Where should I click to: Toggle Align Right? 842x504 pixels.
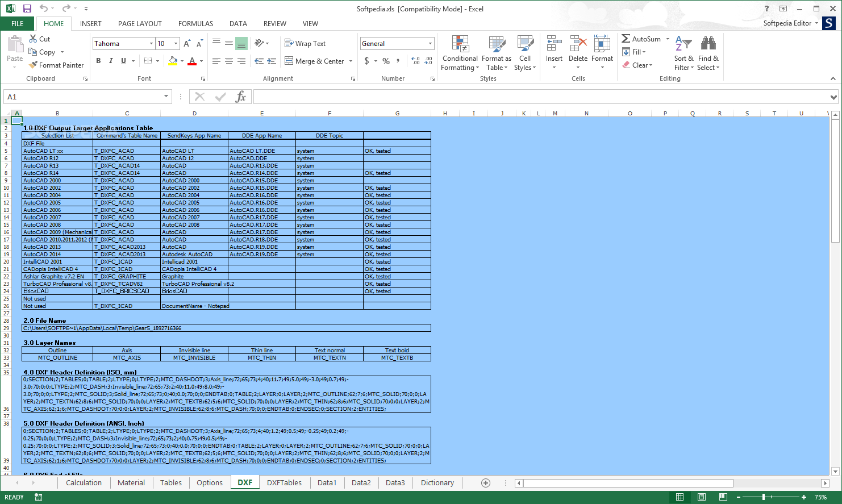tap(241, 61)
